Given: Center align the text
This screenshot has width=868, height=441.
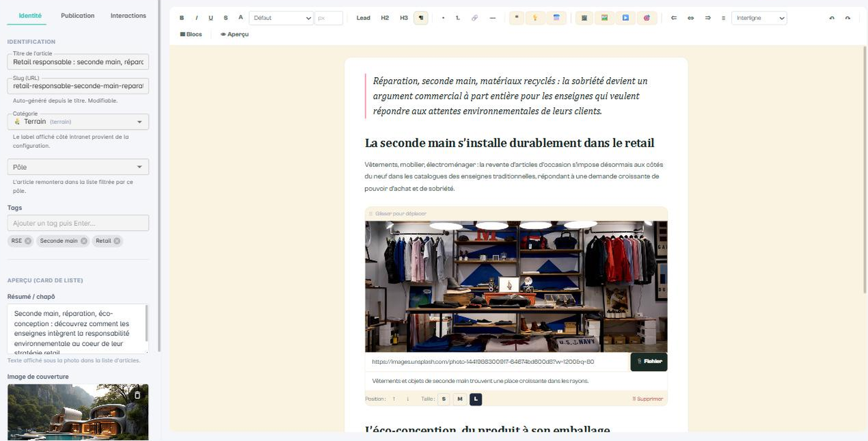Looking at the screenshot, I should point(691,18).
